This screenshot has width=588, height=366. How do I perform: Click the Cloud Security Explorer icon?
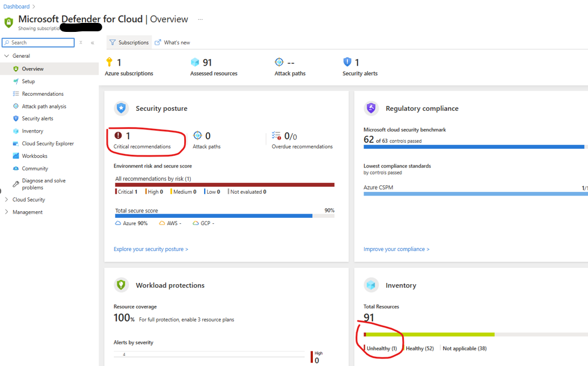coord(16,143)
